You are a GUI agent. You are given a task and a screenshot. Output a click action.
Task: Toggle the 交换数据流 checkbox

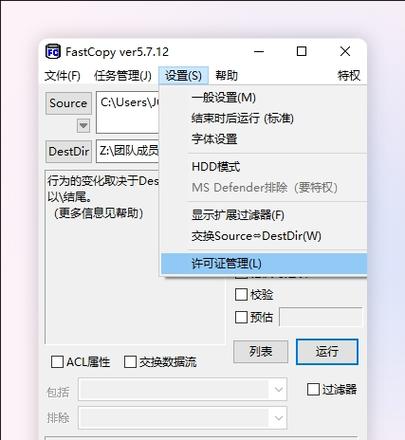(x=130, y=362)
